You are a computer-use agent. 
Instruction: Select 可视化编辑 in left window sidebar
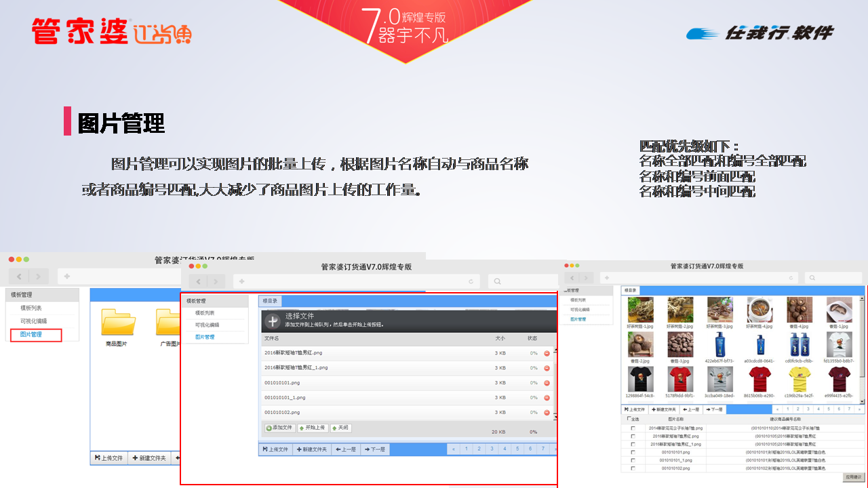coord(34,321)
